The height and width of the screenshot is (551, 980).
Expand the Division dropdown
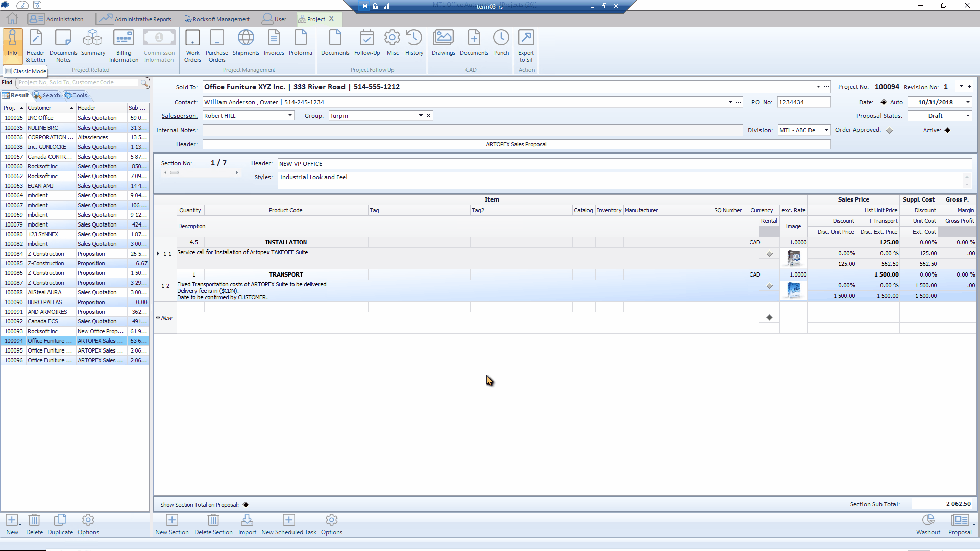(x=826, y=130)
